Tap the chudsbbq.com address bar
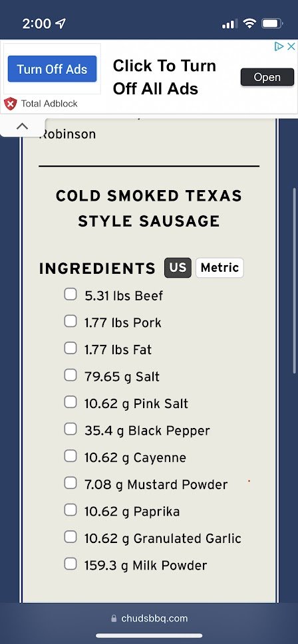Image resolution: width=298 pixels, height=644 pixels. 149,619
